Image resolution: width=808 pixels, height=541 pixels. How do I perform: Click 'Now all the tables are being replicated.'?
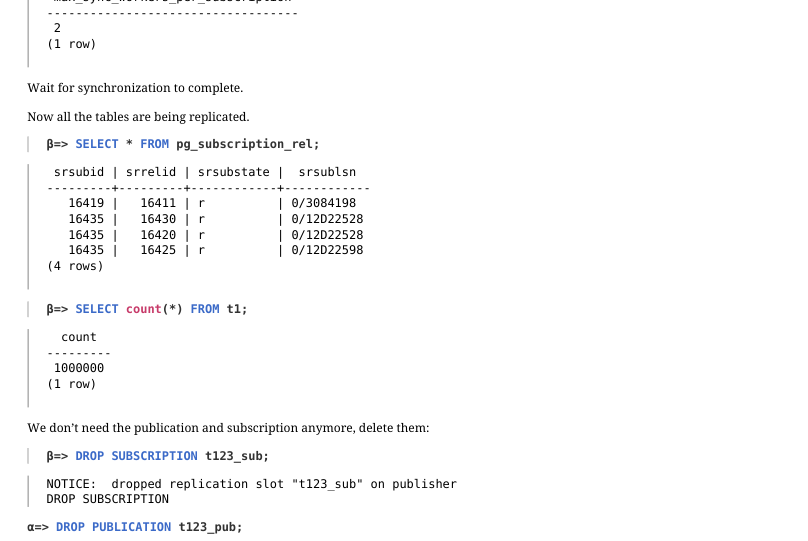coord(138,117)
